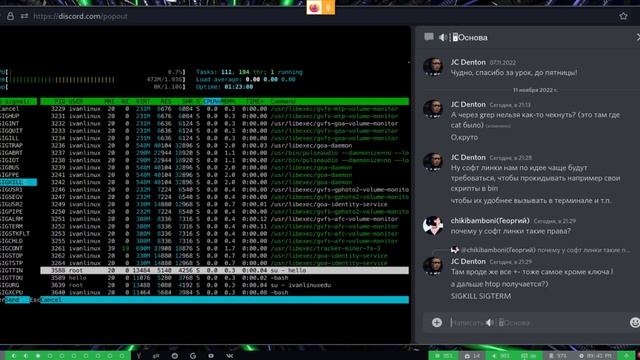The image size is (640, 360).
Task: Click the rightmost green tray icon
Action: pyautogui.click(x=627, y=356)
